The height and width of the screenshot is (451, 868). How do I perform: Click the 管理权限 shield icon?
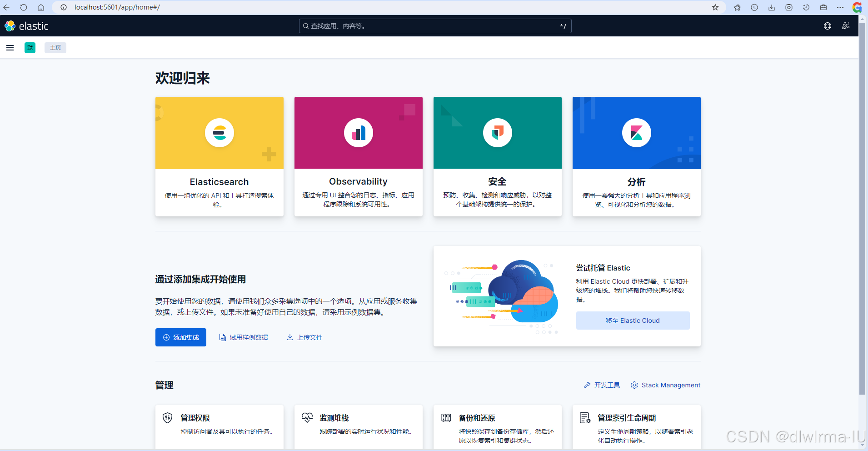[x=168, y=417]
